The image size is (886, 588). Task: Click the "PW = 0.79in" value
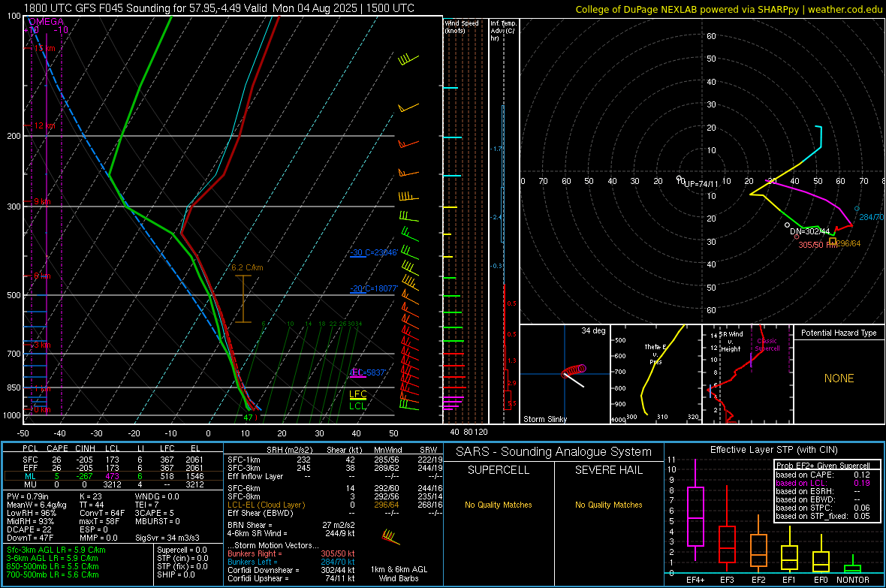click(28, 496)
